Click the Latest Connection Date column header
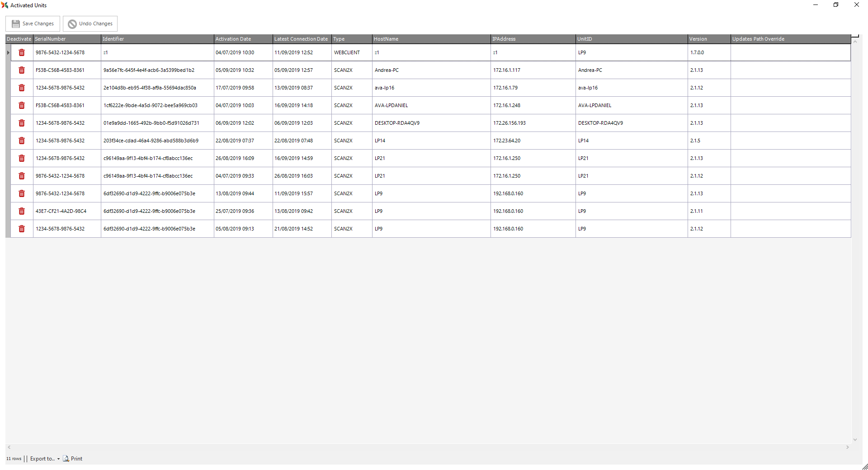This screenshot has width=868, height=470. [301, 39]
